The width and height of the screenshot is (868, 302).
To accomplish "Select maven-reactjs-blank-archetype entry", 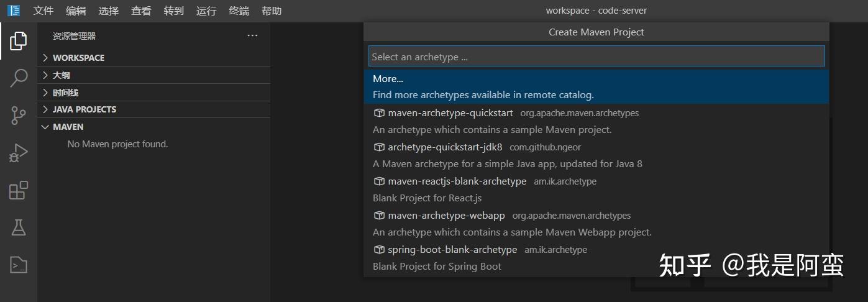I will (596, 190).
